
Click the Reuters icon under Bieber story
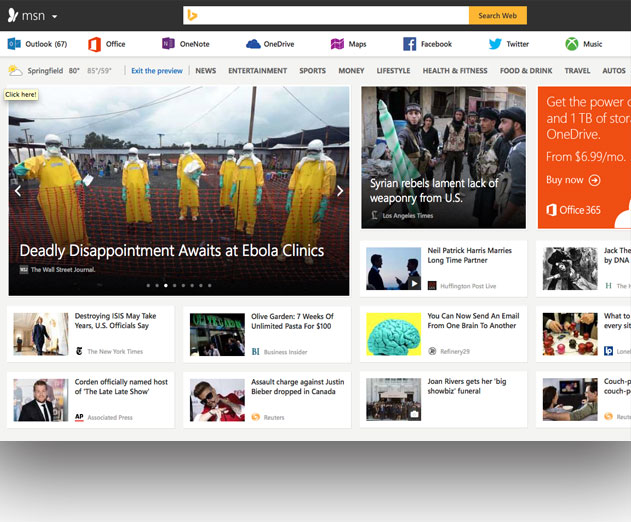[x=256, y=417]
